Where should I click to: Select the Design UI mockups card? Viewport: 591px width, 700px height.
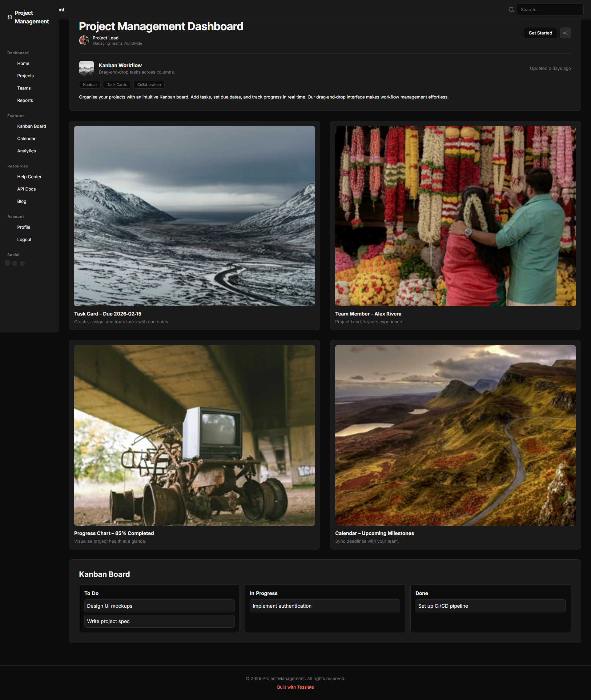pos(159,606)
